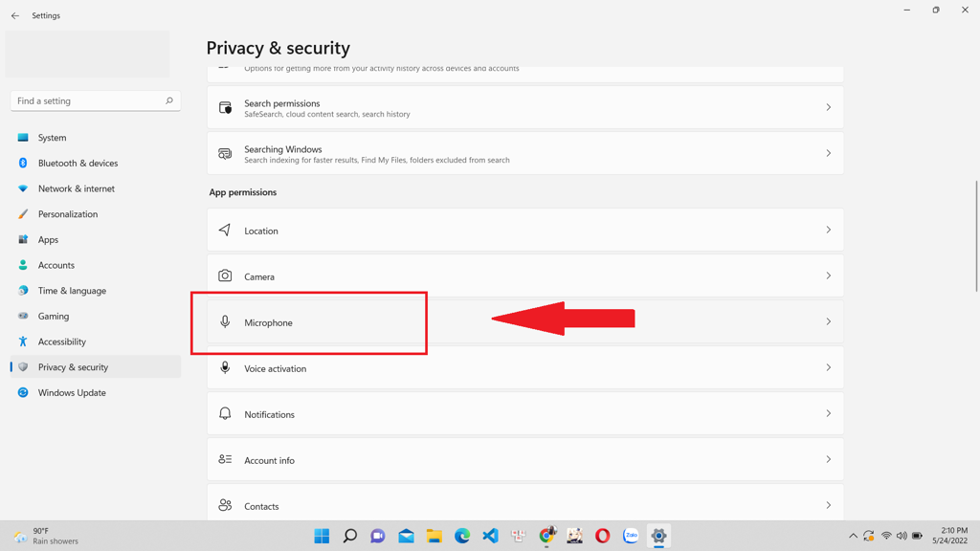
Task: Expand the Search permissions chevron
Action: point(828,107)
